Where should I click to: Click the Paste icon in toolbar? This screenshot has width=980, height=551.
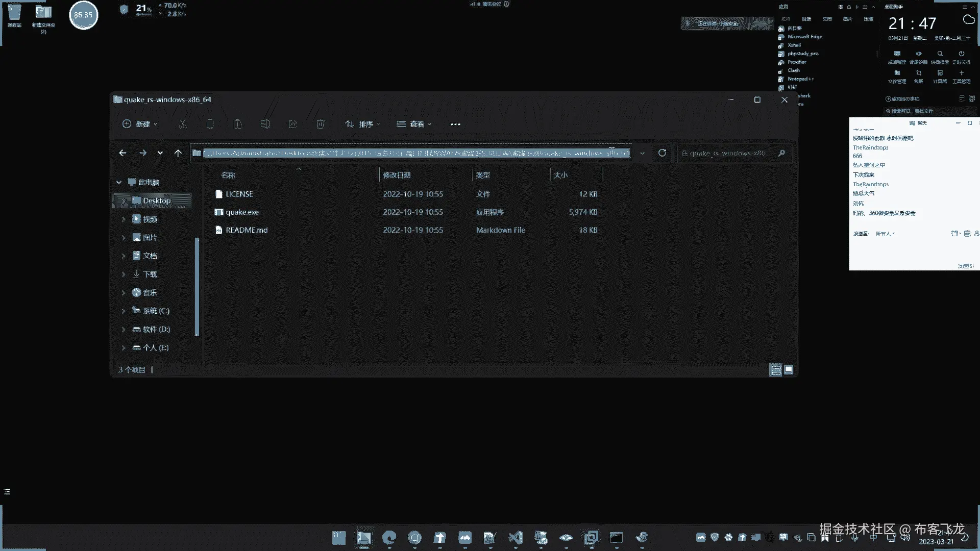tap(237, 124)
